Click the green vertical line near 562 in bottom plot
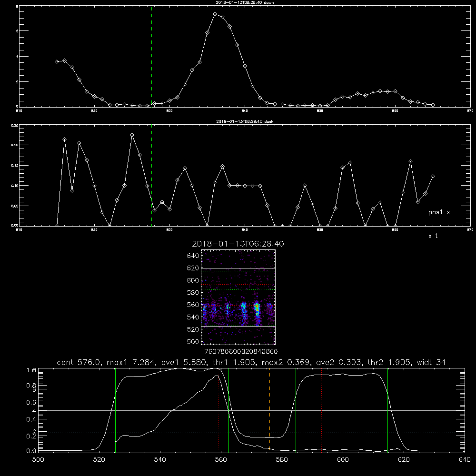 228,410
